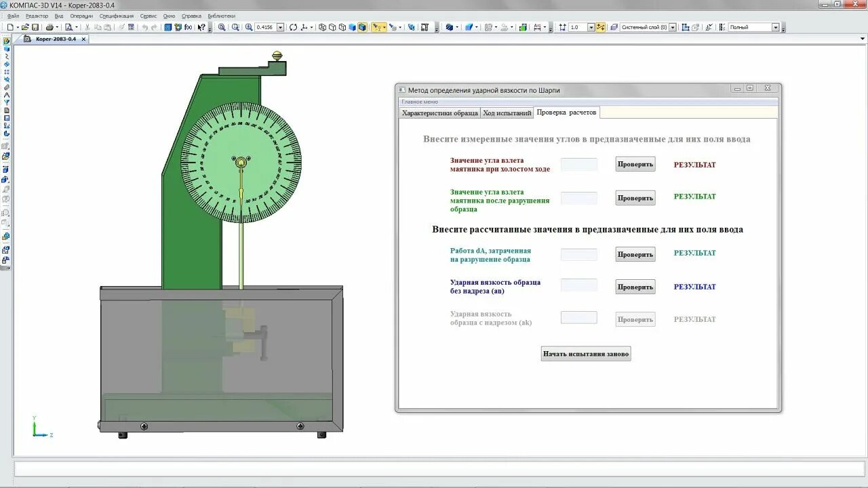Select shaded with edges display icon

362,27
